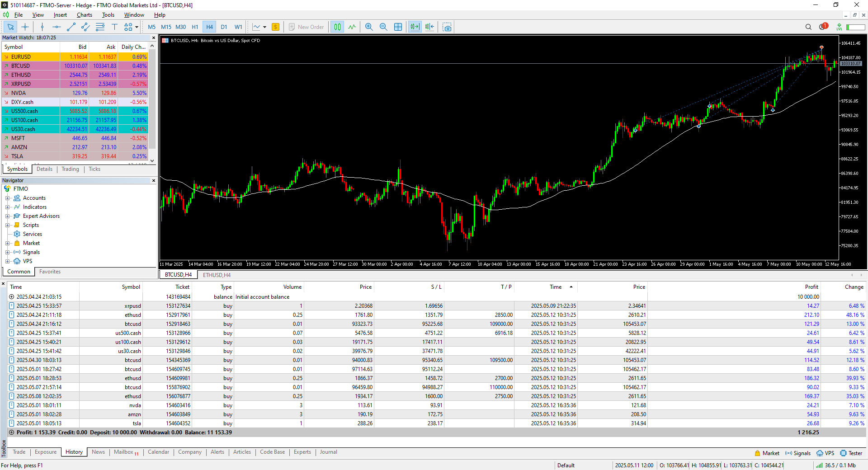The width and height of the screenshot is (868, 470).
Task: Click the gold dollar trading icon
Action: [275, 27]
